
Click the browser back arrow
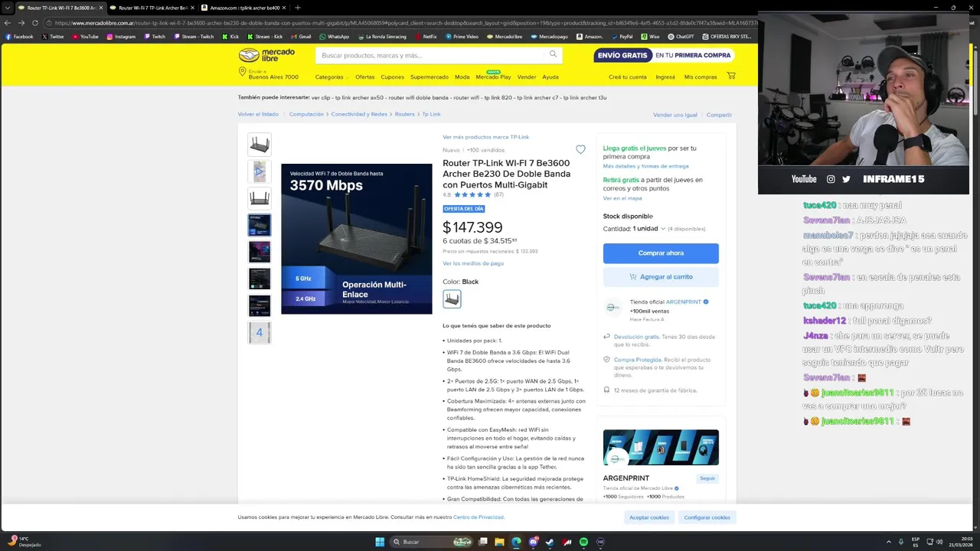[8, 23]
